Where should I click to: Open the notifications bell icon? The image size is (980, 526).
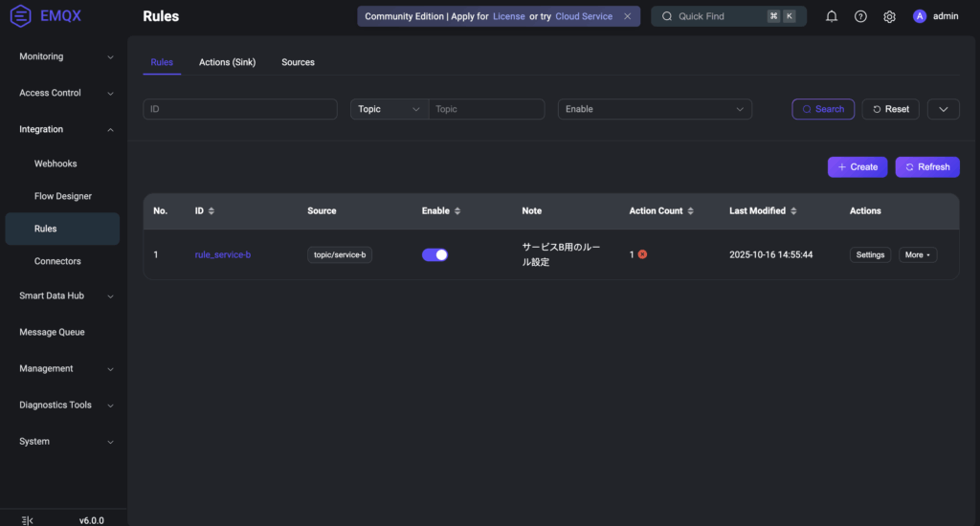(832, 16)
